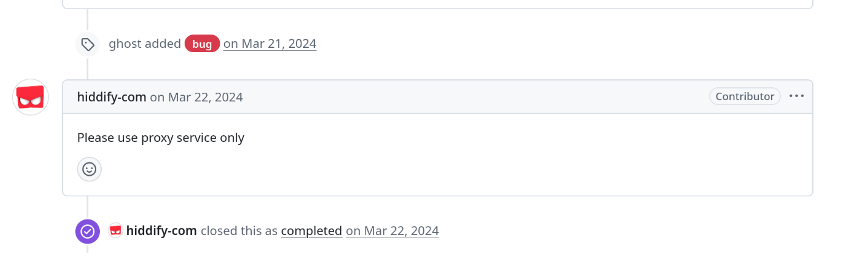Click the Contributor badge

coord(745,96)
